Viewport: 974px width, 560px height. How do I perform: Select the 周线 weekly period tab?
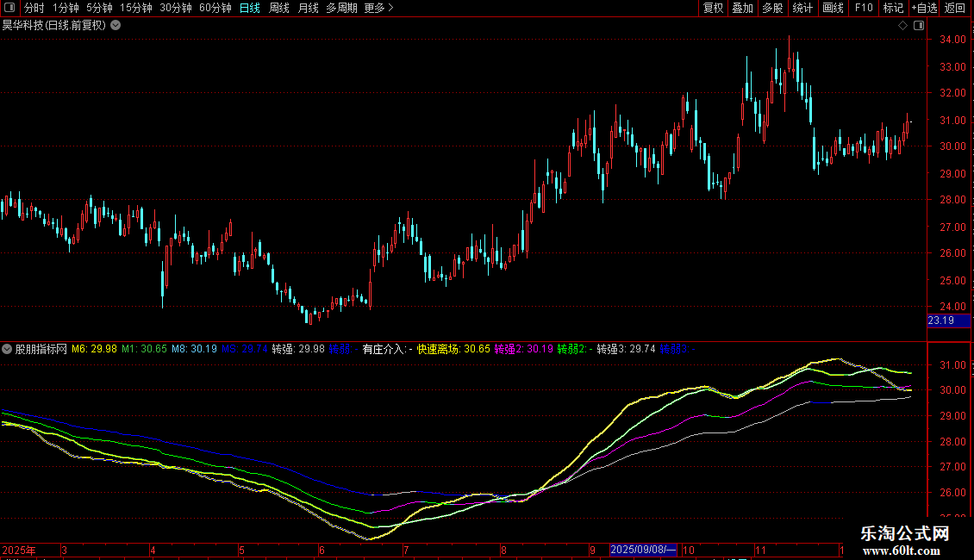pyautogui.click(x=279, y=8)
